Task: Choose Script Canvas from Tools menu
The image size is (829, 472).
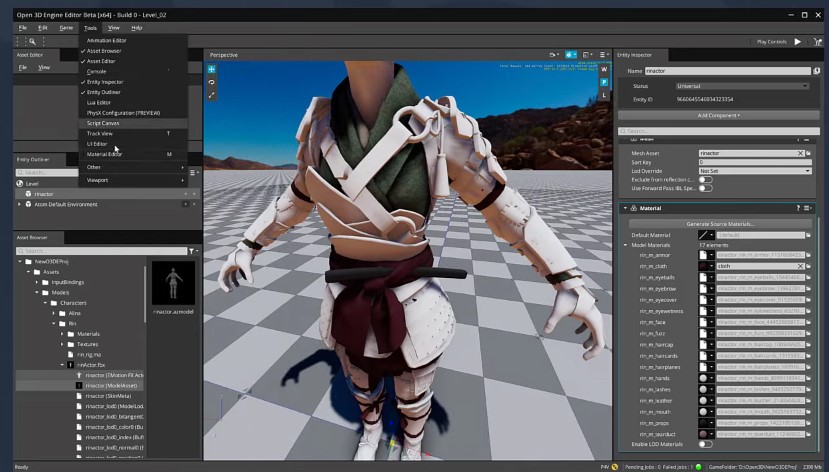Action: point(103,123)
